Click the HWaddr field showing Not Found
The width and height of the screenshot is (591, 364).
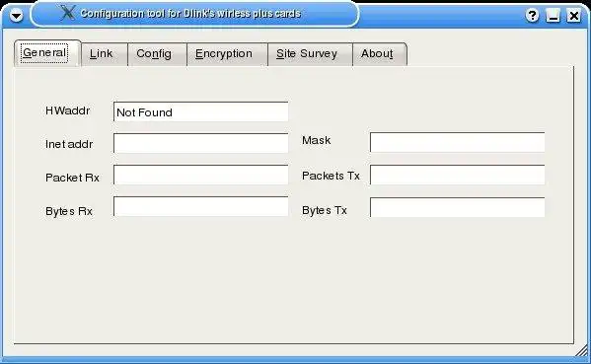(x=201, y=111)
